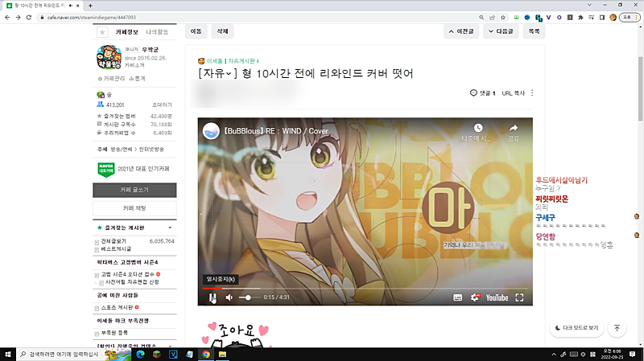The width and height of the screenshot is (644, 361).
Task: Click the cafe profile image
Action: tap(109, 57)
